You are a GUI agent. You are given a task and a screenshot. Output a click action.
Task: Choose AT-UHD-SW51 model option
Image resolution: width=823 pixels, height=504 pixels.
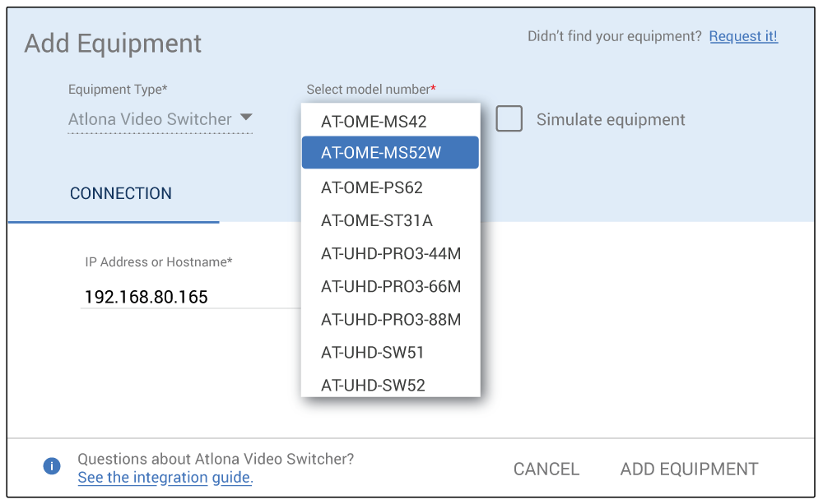pos(373,352)
